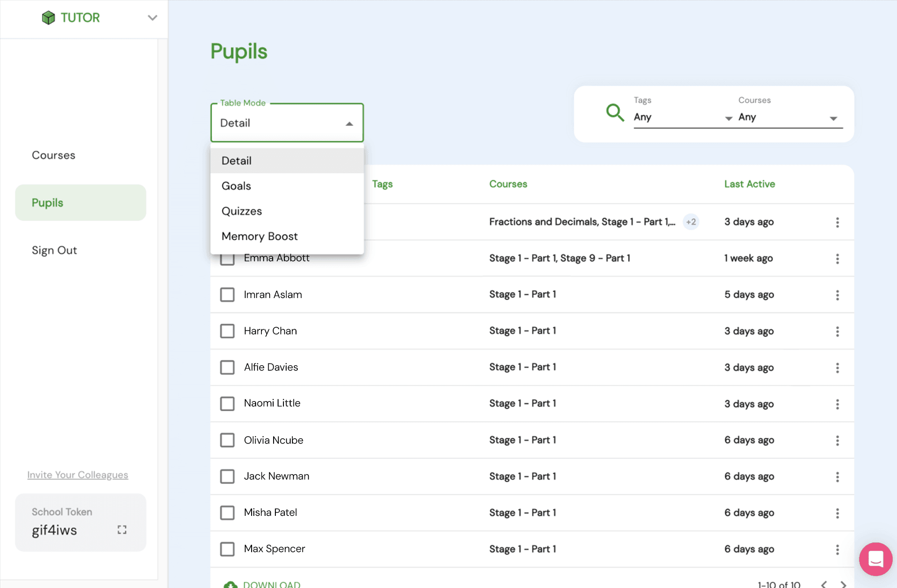Select the Quizzes table mode option
This screenshot has width=897, height=588.
click(242, 211)
